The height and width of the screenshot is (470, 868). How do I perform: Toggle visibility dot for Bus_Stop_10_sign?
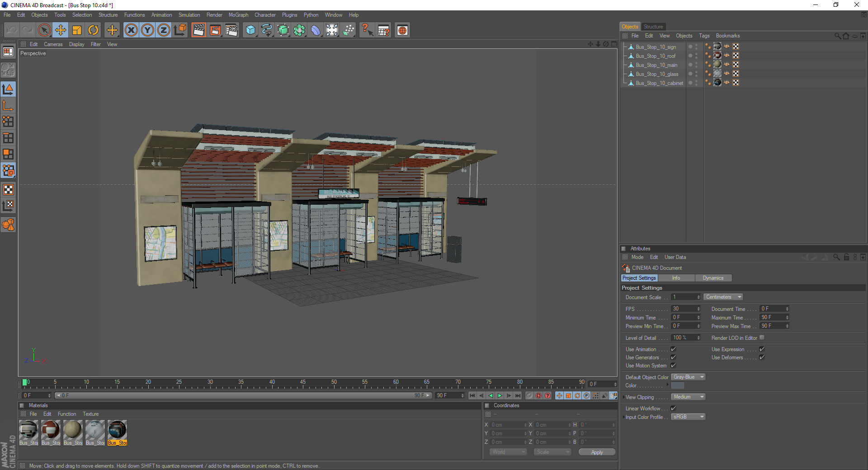point(690,47)
